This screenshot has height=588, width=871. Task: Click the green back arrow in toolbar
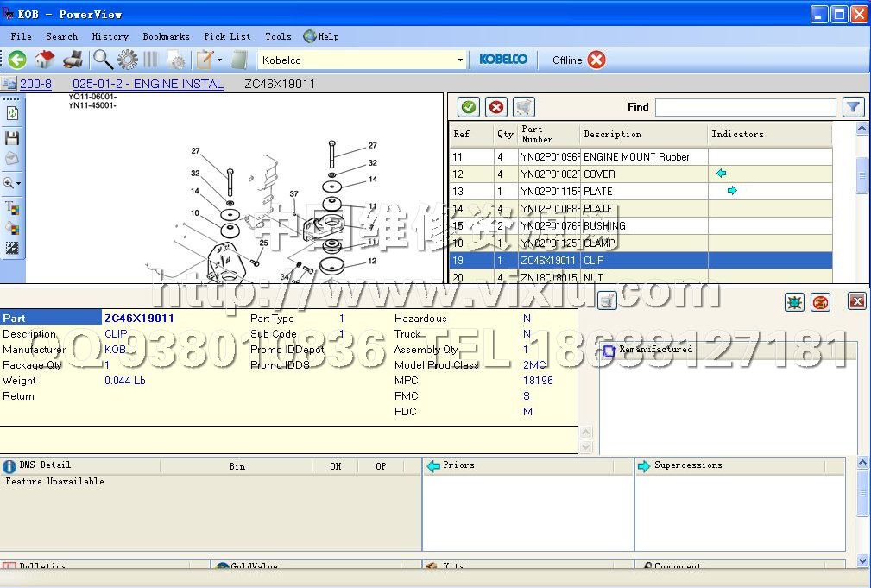click(17, 60)
